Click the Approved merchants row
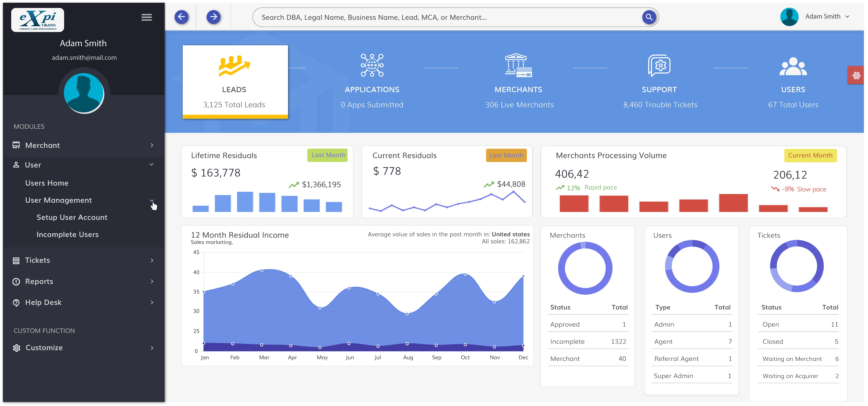868x406 pixels. pyautogui.click(x=588, y=324)
